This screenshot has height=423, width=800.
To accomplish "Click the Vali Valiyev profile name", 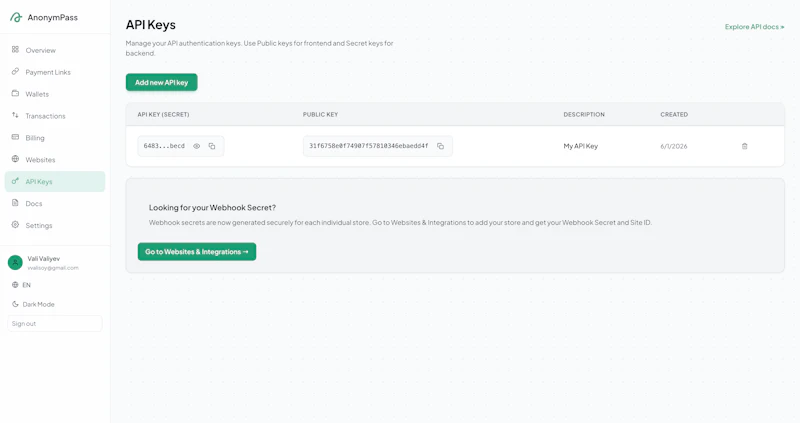I will pyautogui.click(x=43, y=259).
